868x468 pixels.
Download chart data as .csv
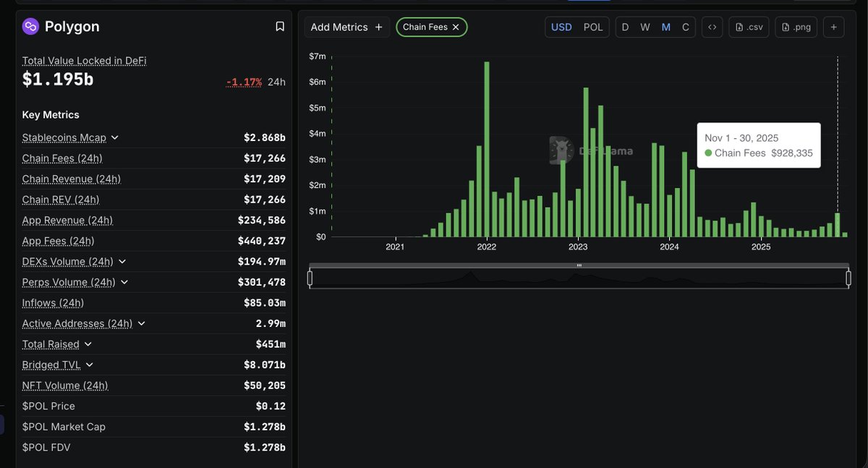point(749,27)
